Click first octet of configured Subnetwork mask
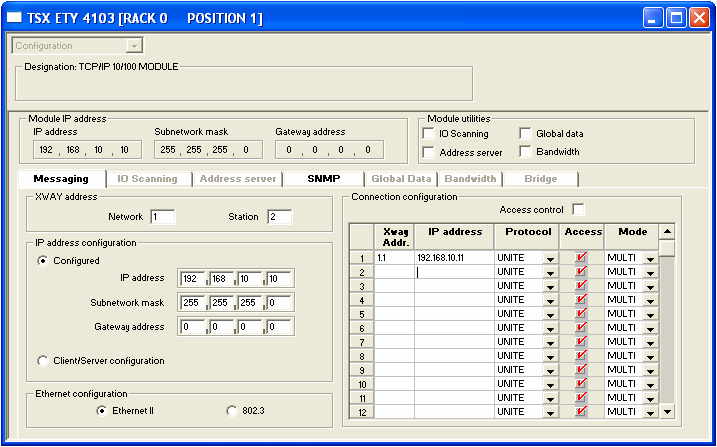 (193, 303)
